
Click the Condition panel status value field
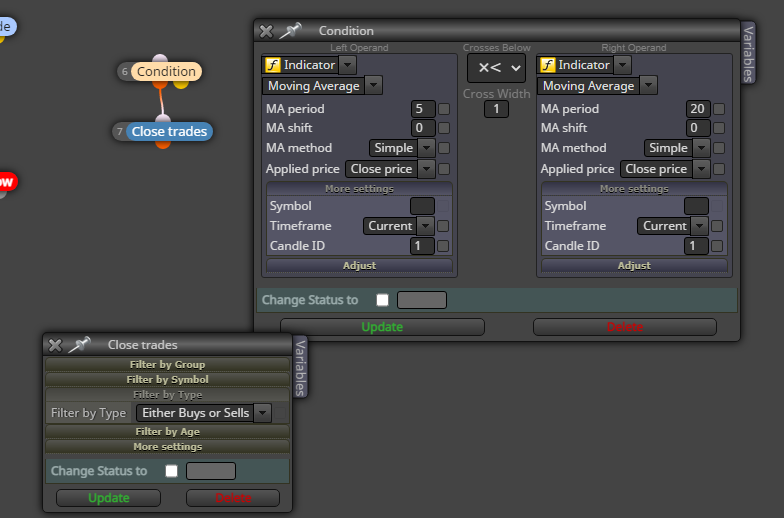422,300
